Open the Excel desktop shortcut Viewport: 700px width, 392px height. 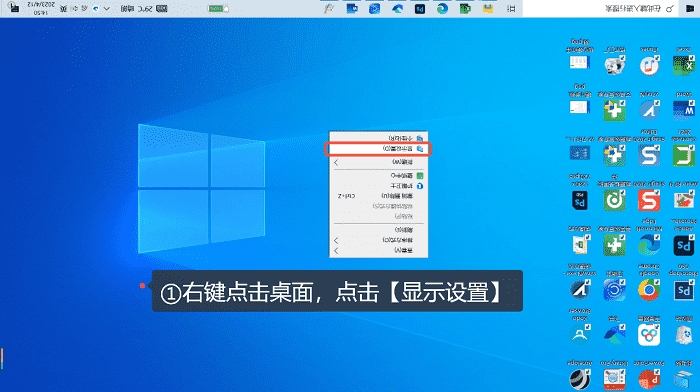(x=683, y=66)
